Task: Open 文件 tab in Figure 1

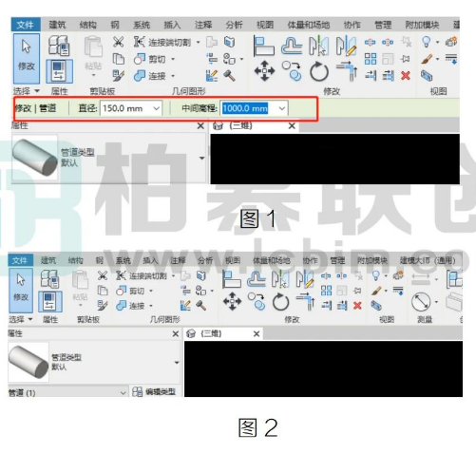Action: (x=26, y=25)
